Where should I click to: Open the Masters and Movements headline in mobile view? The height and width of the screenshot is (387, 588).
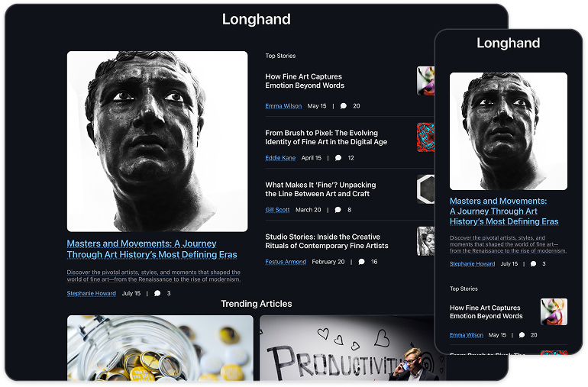[x=504, y=211]
